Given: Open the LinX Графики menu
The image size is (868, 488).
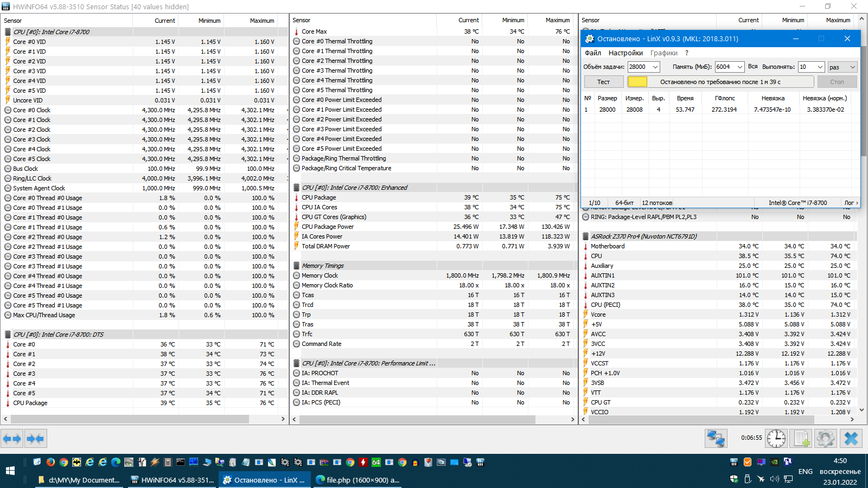Looking at the screenshot, I should 664,53.
